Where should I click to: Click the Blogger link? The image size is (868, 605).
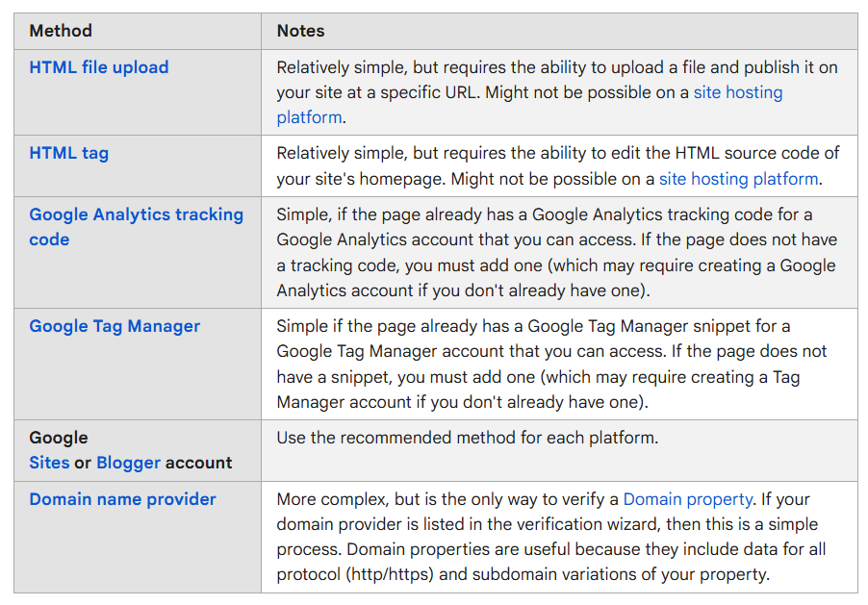(x=128, y=463)
